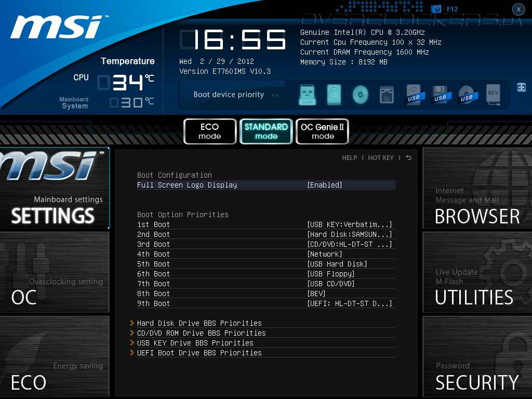Select the hard disk boot device icon
The image size is (532, 399).
pyautogui.click(x=334, y=95)
